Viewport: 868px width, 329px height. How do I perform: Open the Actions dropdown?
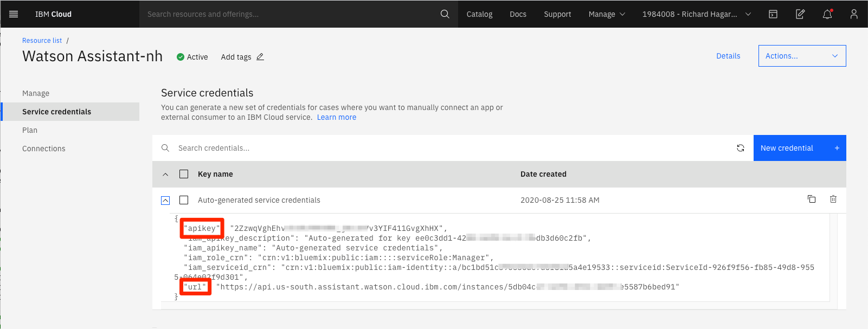(x=802, y=56)
